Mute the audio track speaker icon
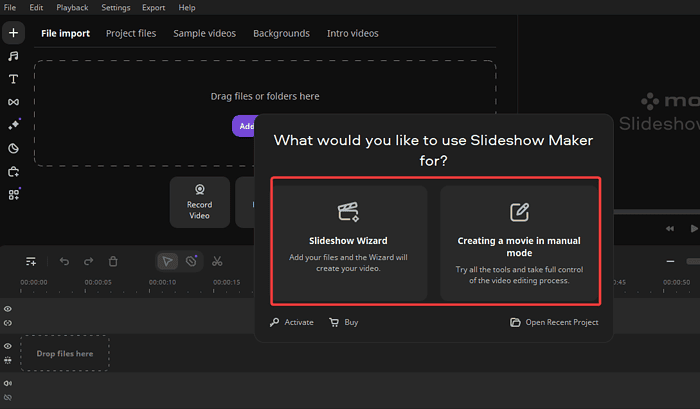The height and width of the screenshot is (409, 700). coord(8,383)
